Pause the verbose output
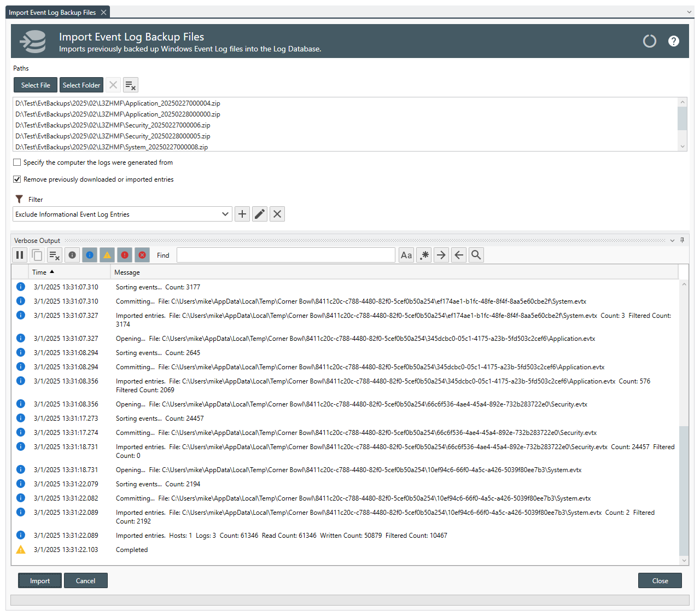The width and height of the screenshot is (700, 616). 20,255
